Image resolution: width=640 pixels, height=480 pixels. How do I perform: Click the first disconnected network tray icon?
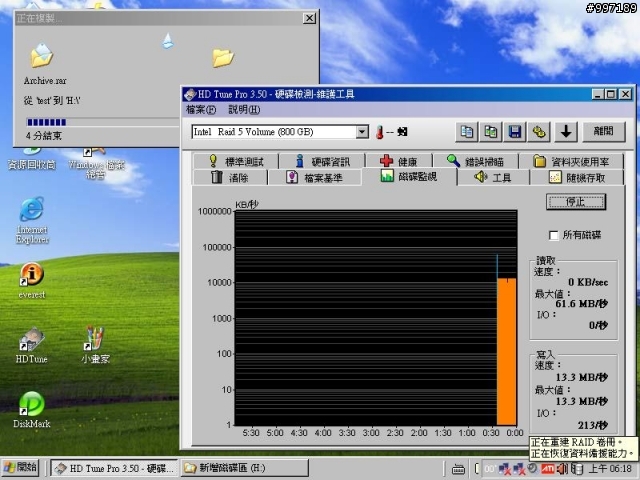coord(505,469)
